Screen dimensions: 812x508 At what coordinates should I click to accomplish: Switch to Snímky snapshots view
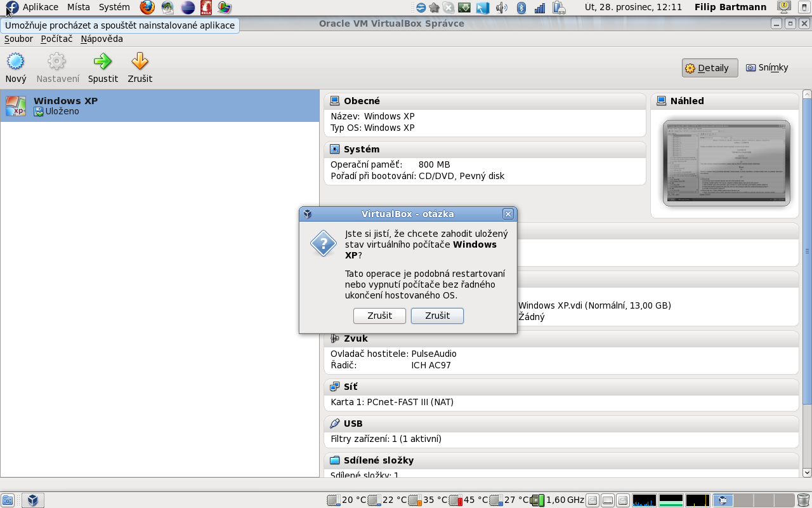(x=767, y=67)
